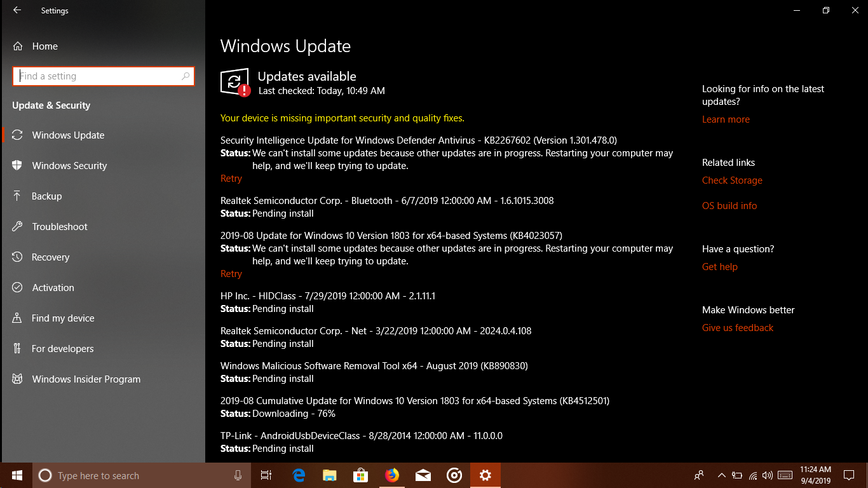Launch Firefox from taskbar

[x=391, y=475]
